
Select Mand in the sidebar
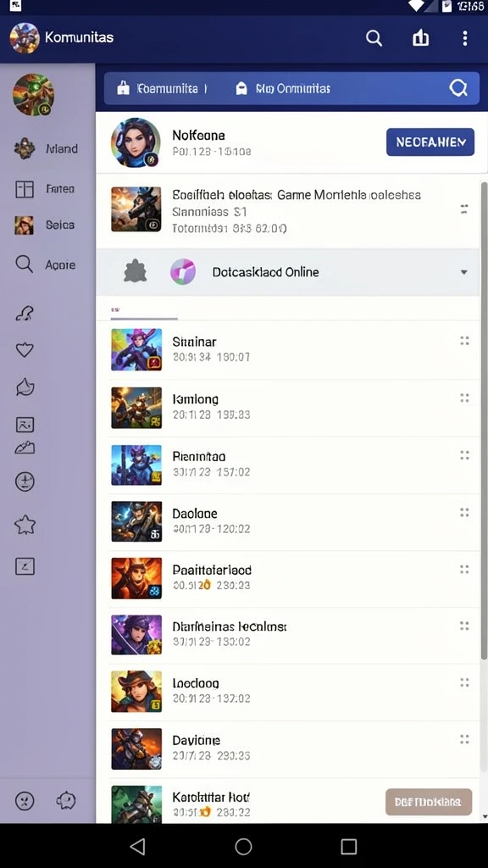click(46, 149)
